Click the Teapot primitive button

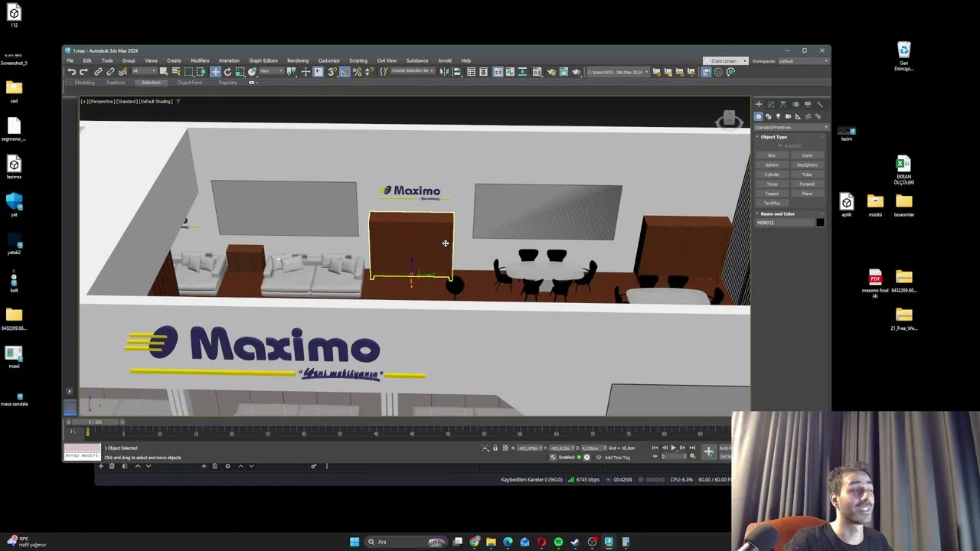(773, 194)
